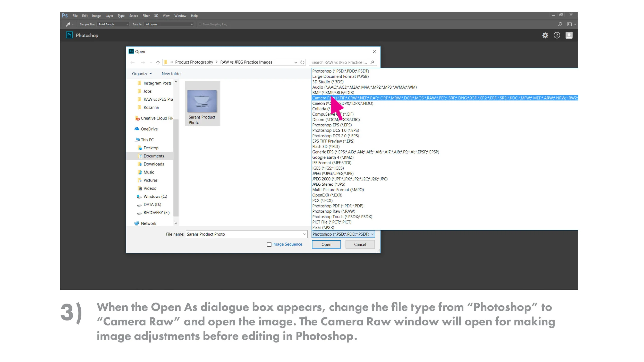644x362 pixels.
Task: Choose JPEG (*.JPG;*.JPEG;*.JPE) format option
Action: click(333, 174)
